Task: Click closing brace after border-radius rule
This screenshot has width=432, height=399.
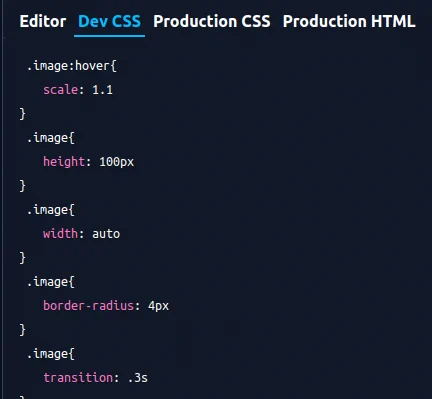Action: coord(22,330)
